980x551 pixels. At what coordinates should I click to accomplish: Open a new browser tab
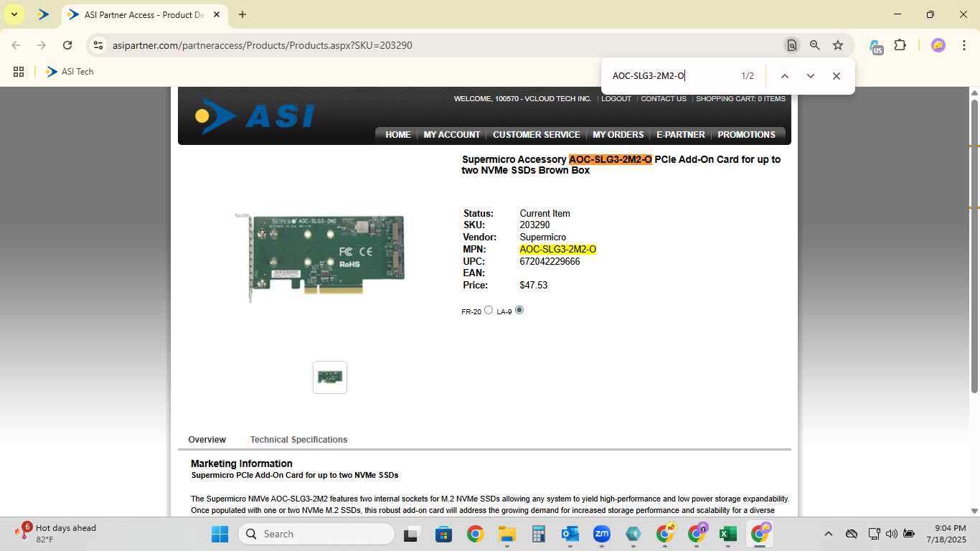click(242, 14)
